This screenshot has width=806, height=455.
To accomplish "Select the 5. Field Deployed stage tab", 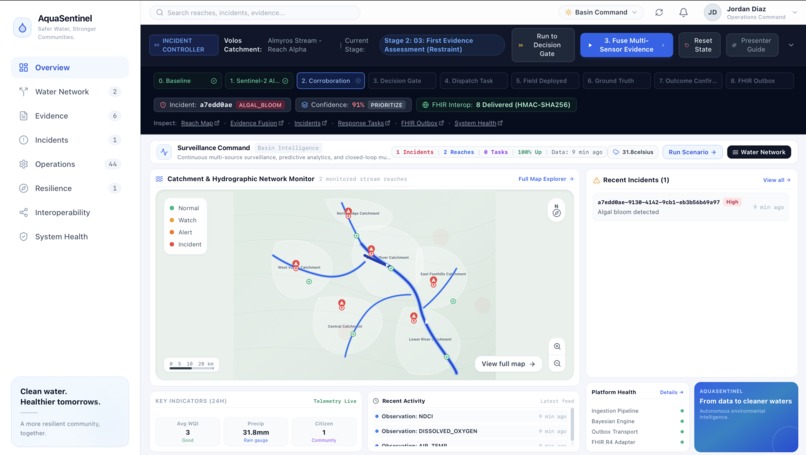I will pyautogui.click(x=545, y=81).
